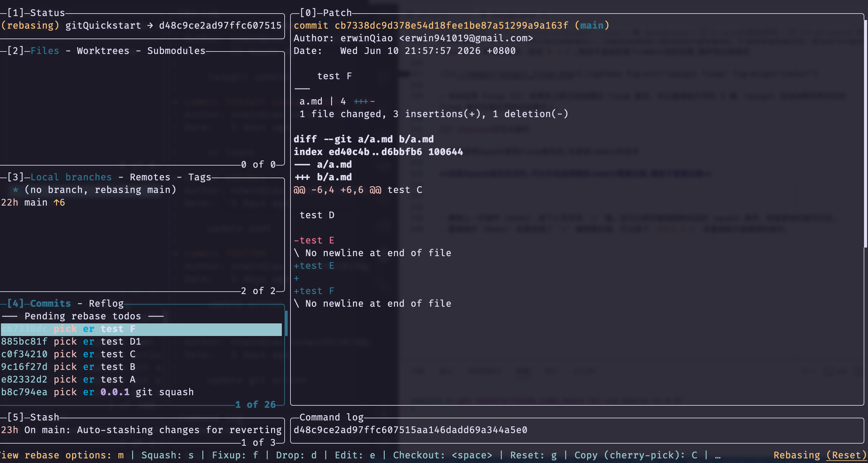Select commit b8c794ea git squash
Image resolution: width=868 pixels, height=463 pixels.
[141, 392]
